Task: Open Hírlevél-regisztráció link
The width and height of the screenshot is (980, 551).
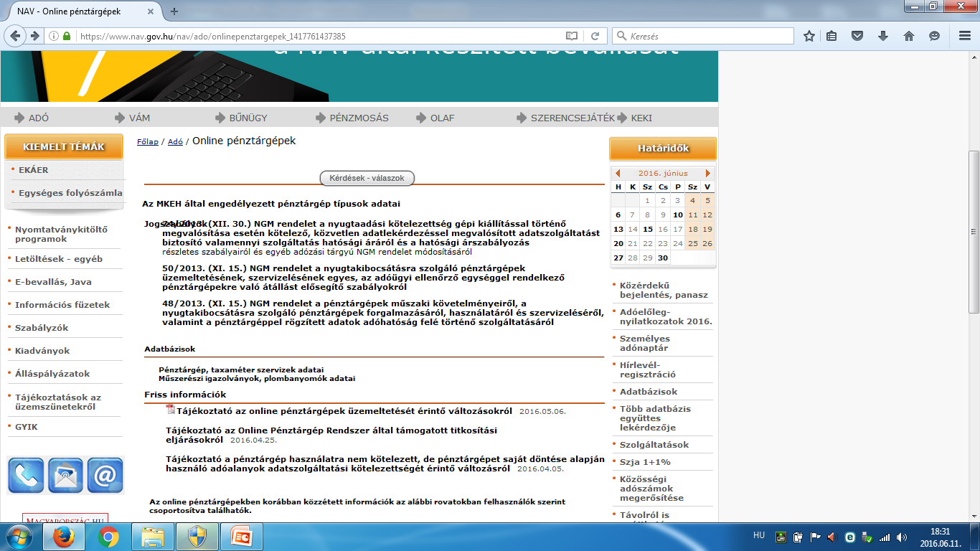Action: click(x=648, y=369)
